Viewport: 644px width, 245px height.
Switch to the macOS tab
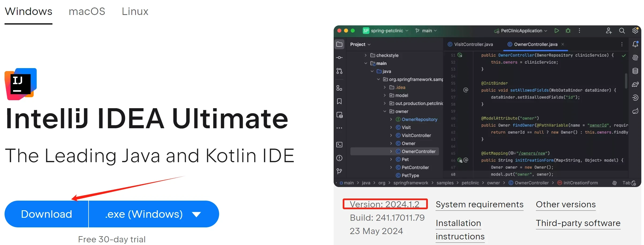pyautogui.click(x=87, y=11)
